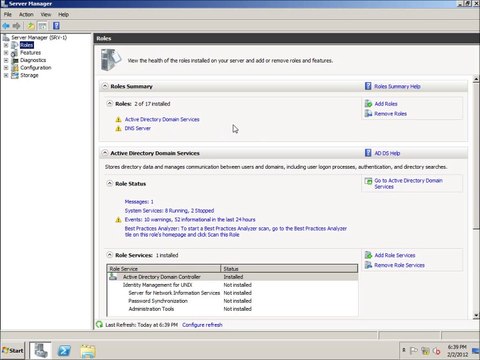Screen dimensions: 480x360
Task: Expand the Diagnostics tree node
Action: coord(6,60)
